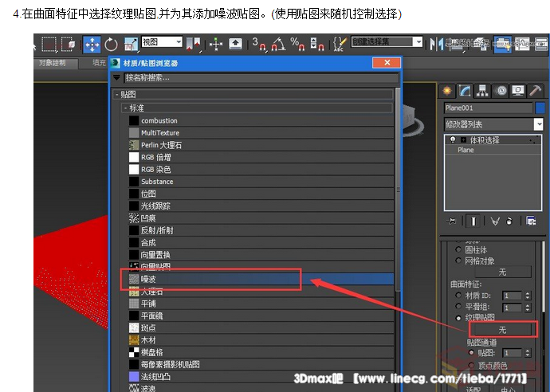Select the 顶点颜色 radio button
Image resolution: width=550 pixels, height=392 pixels.
(x=471, y=366)
